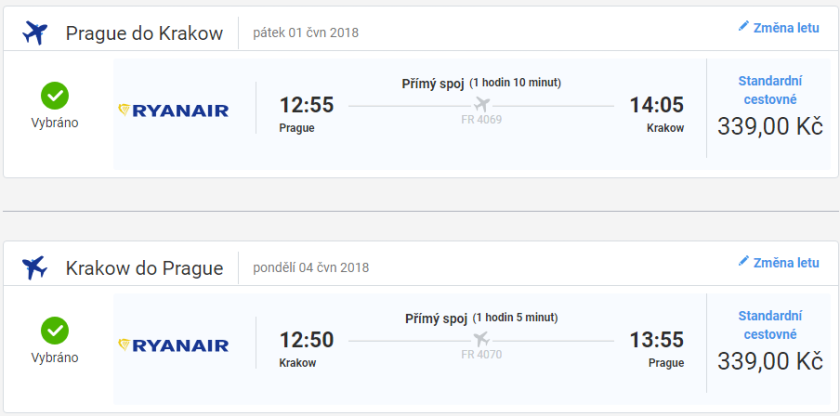Click the 12:55 departure time from Prague
The height and width of the screenshot is (416, 840).
pyautogui.click(x=306, y=105)
